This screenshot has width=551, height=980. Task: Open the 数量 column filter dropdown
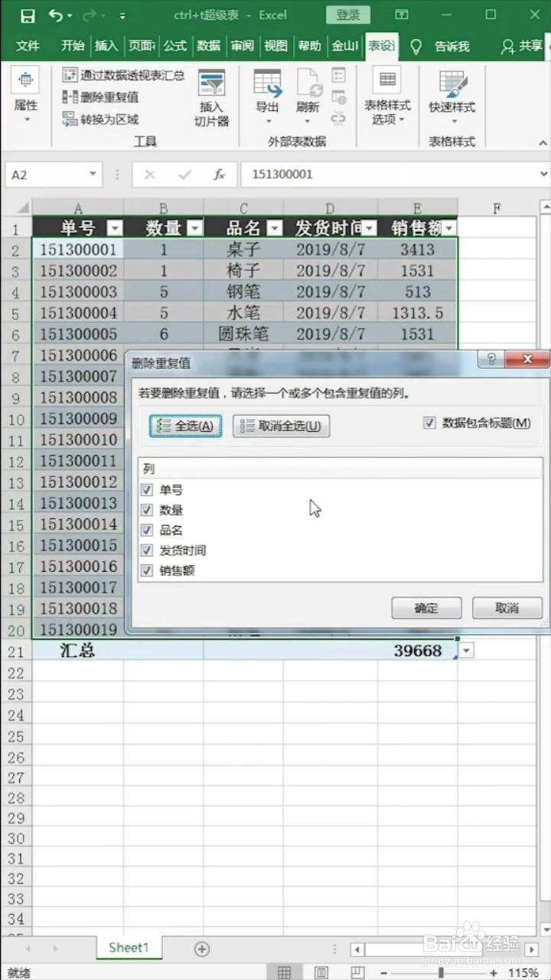(x=194, y=228)
